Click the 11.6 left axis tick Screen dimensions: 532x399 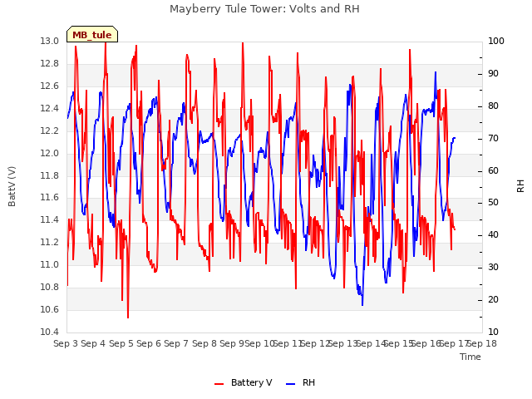point(49,198)
